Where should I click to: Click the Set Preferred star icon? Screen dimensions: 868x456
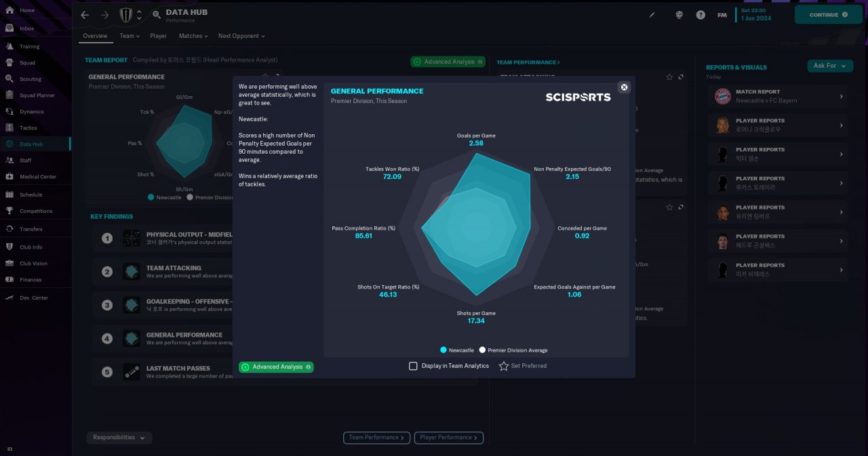(x=504, y=366)
